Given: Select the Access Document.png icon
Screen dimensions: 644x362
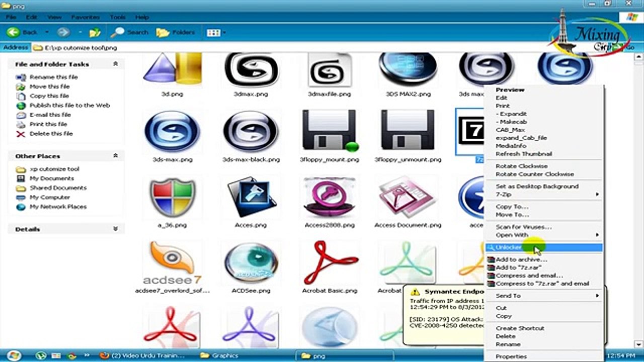Looking at the screenshot, I should 408,197.
